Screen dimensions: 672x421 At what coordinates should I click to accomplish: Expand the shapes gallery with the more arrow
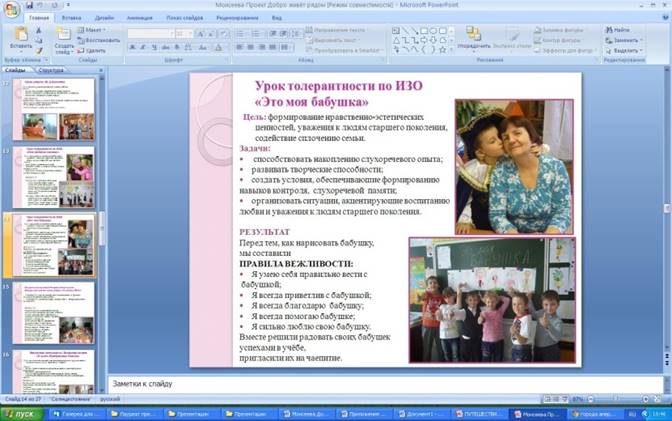point(451,50)
